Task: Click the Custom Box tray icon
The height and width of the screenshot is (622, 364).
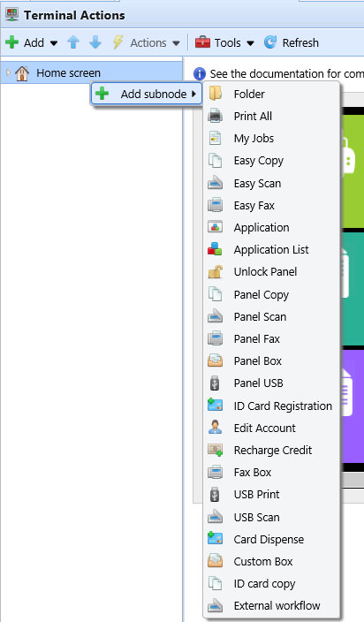Action: (216, 561)
